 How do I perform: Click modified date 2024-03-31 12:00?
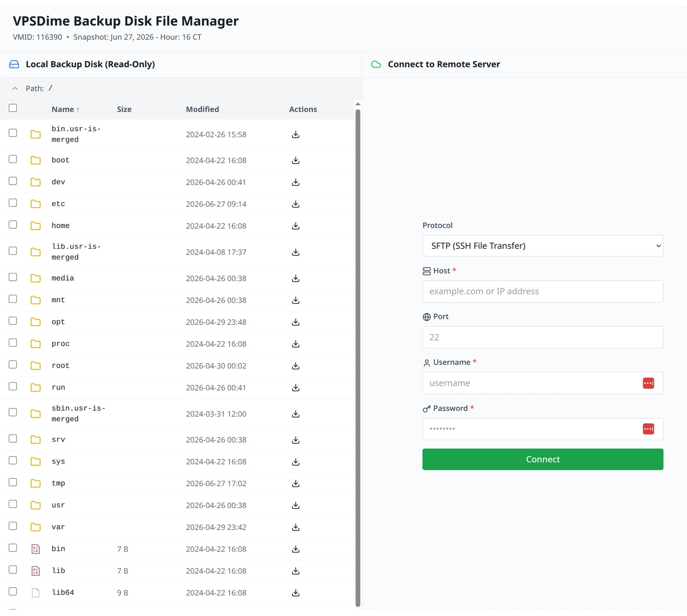coord(216,414)
